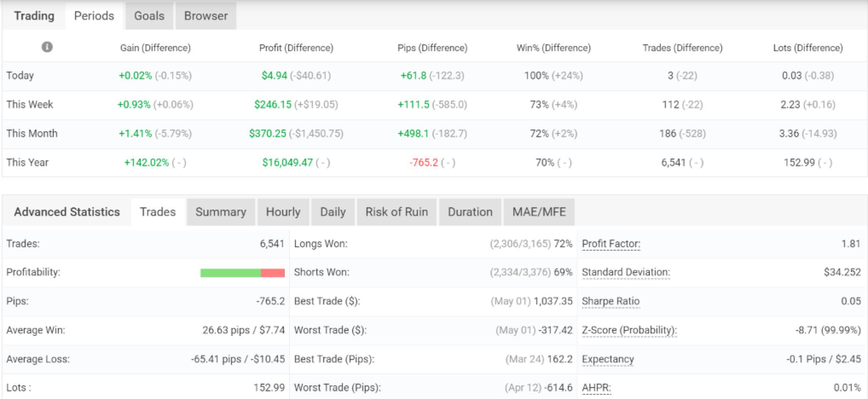Viewport: 868px width, 399px height.
Task: Open the Duration tab
Action: (470, 212)
